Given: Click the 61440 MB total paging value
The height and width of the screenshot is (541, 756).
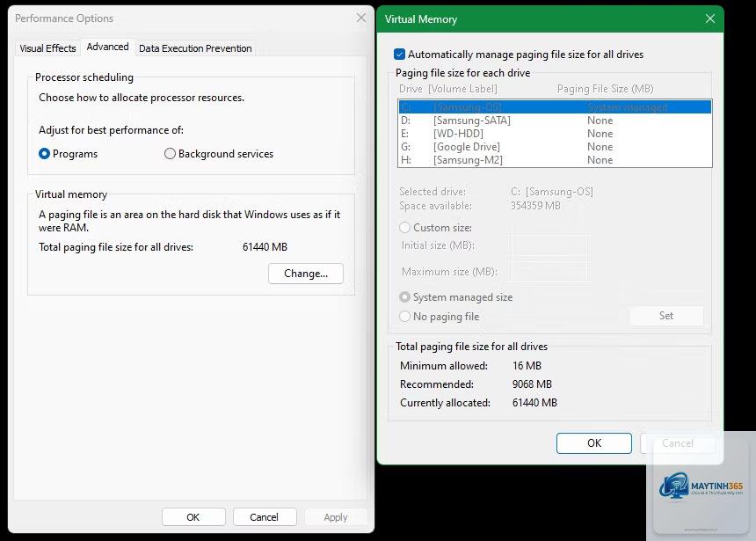Looking at the screenshot, I should (x=265, y=247).
